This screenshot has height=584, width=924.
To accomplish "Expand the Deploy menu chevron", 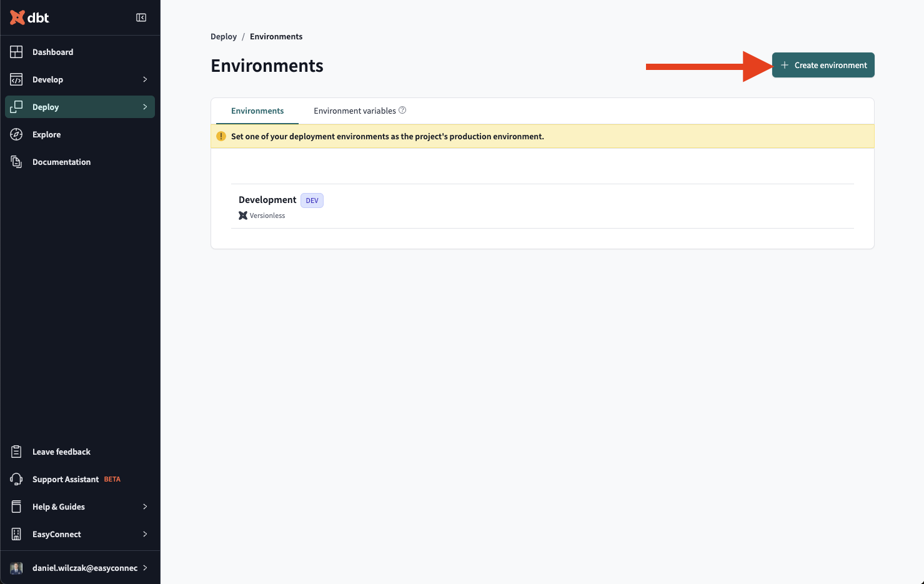I will 145,107.
